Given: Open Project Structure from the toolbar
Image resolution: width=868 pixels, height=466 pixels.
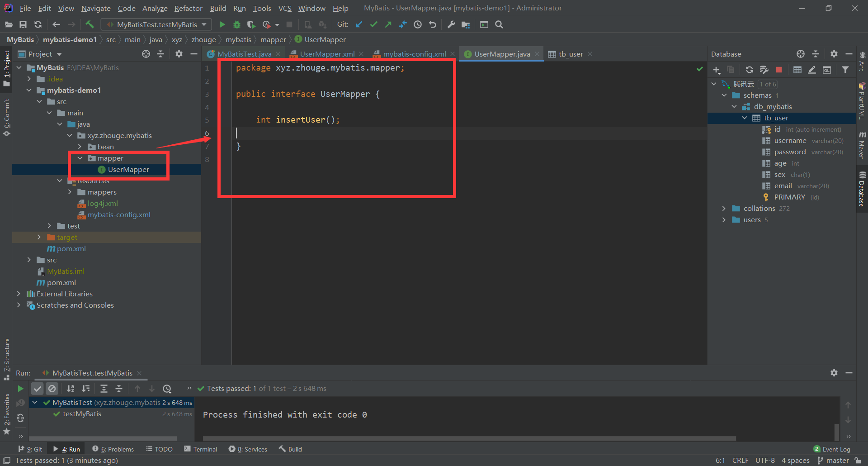Looking at the screenshot, I should click(466, 24).
